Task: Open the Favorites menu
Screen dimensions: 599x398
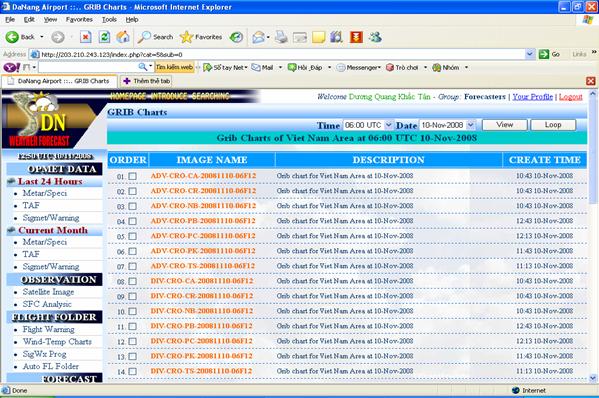Action: [x=79, y=19]
